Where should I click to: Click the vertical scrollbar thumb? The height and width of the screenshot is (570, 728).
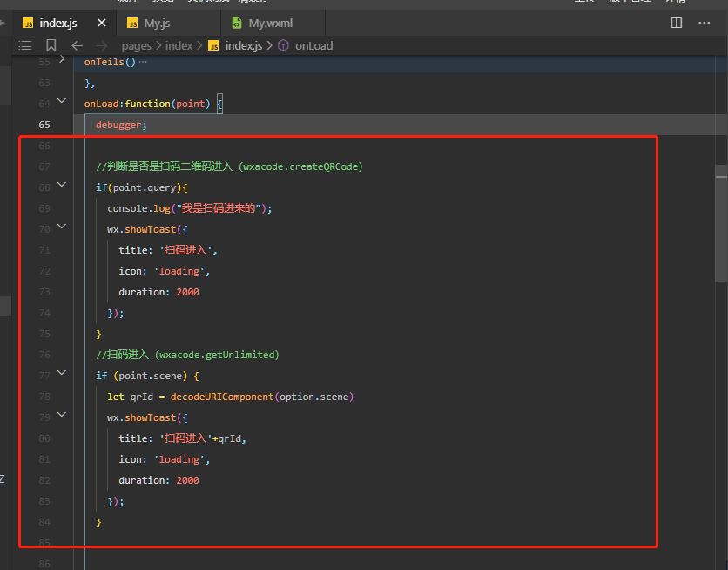pos(721,223)
